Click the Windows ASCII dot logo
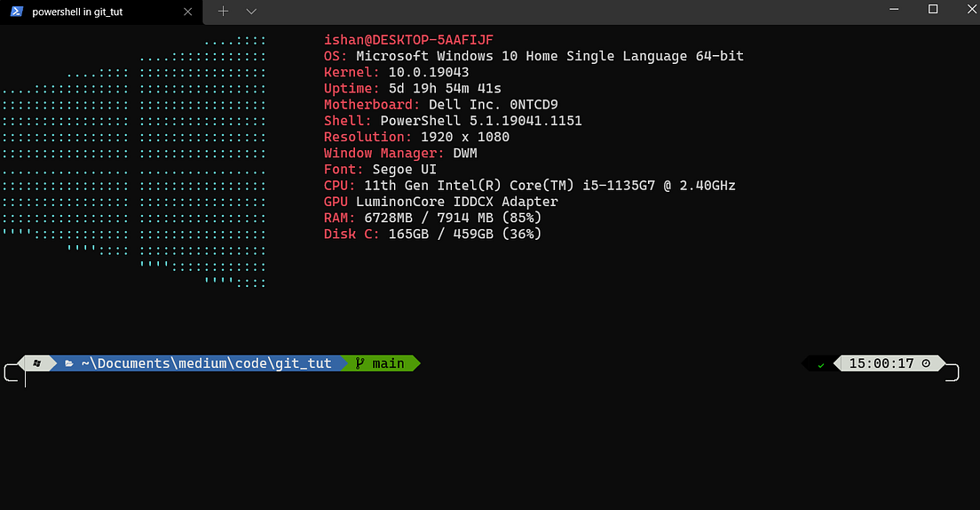 (x=134, y=162)
